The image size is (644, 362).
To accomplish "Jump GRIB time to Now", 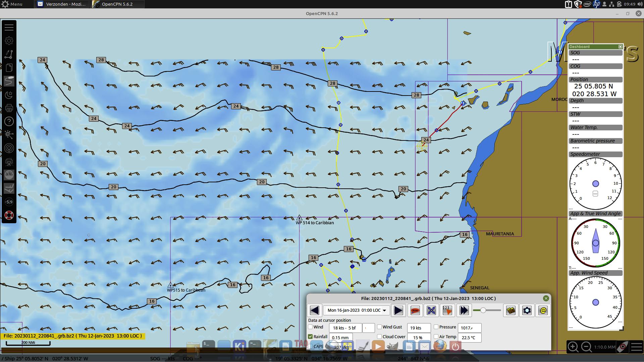I will click(415, 310).
